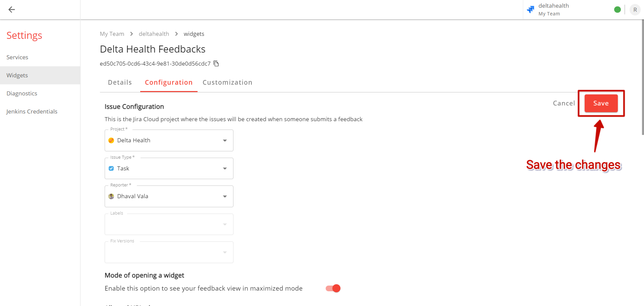644x306 pixels.
Task: Click the Task issue type icon
Action: 111,168
